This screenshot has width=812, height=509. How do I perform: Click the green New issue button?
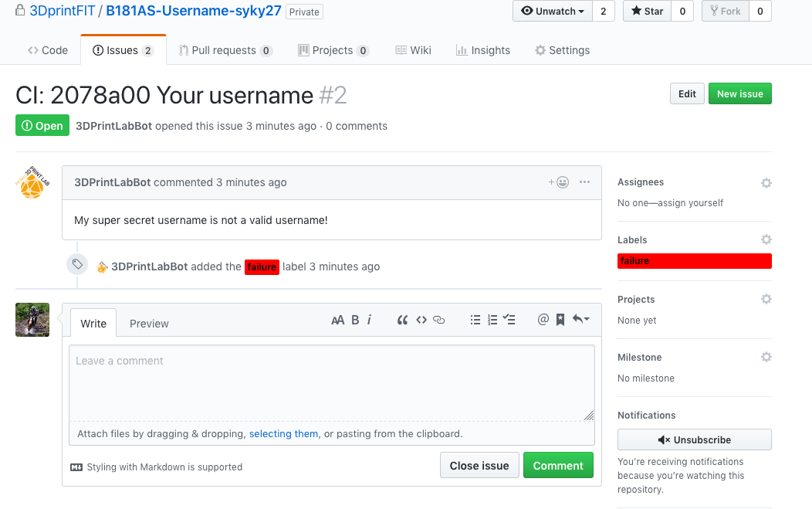tap(740, 93)
